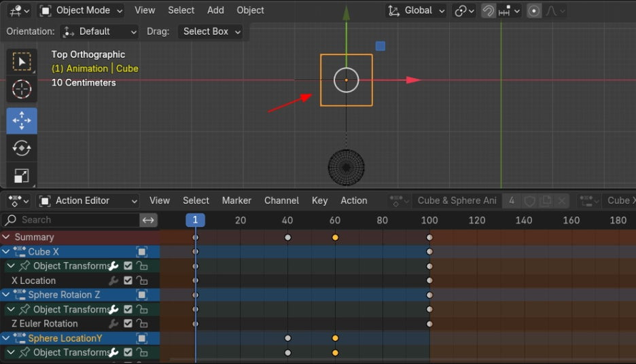Open the Orientation Default dropdown
The width and height of the screenshot is (636, 364).
(99, 32)
